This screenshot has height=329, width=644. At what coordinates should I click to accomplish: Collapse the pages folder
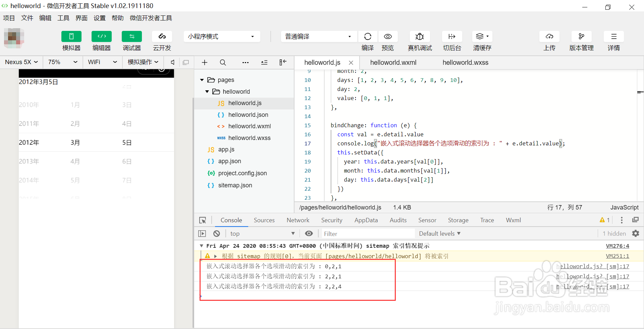[x=202, y=80]
